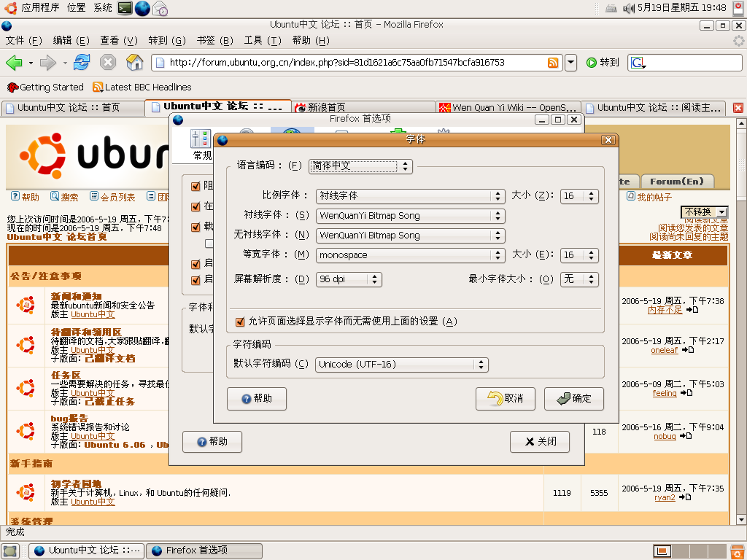
Task: Click the Firefox address bar URL field
Action: (x=357, y=63)
